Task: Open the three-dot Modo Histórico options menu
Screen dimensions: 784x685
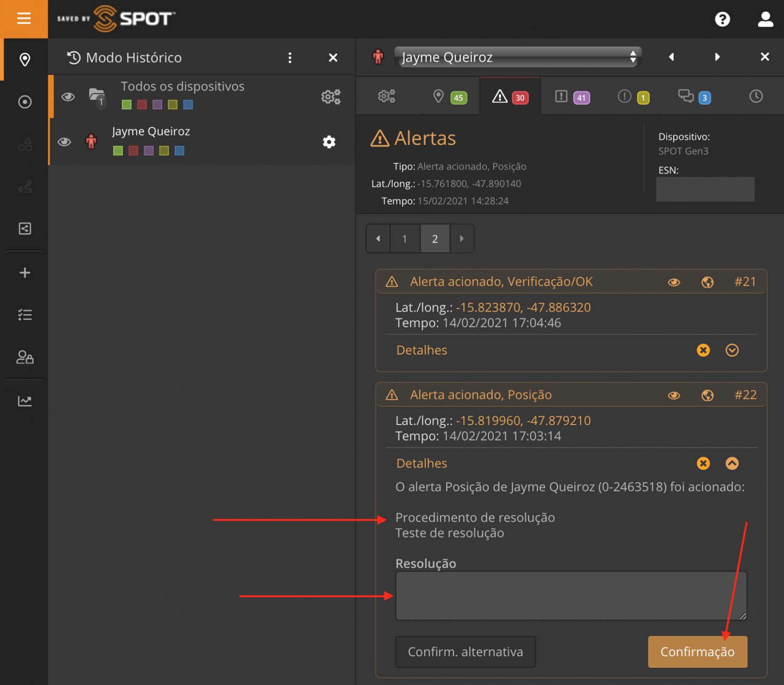Action: point(290,58)
